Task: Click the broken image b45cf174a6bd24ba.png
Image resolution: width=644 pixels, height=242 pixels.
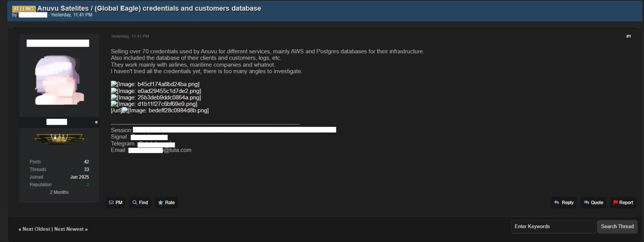Action: point(155,84)
